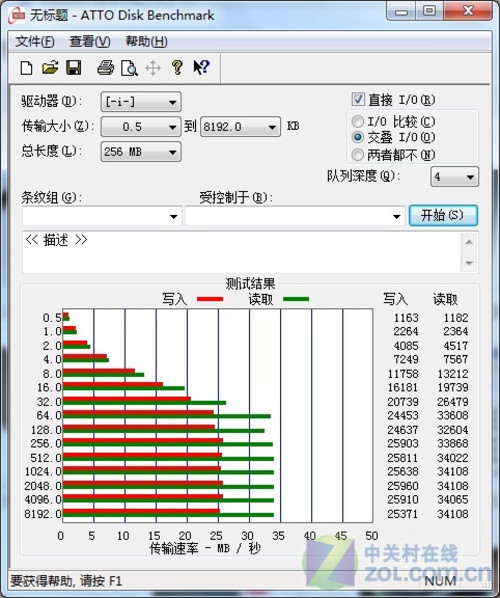Open Print Preview icon
Viewport: 500px width, 598px height.
click(129, 68)
